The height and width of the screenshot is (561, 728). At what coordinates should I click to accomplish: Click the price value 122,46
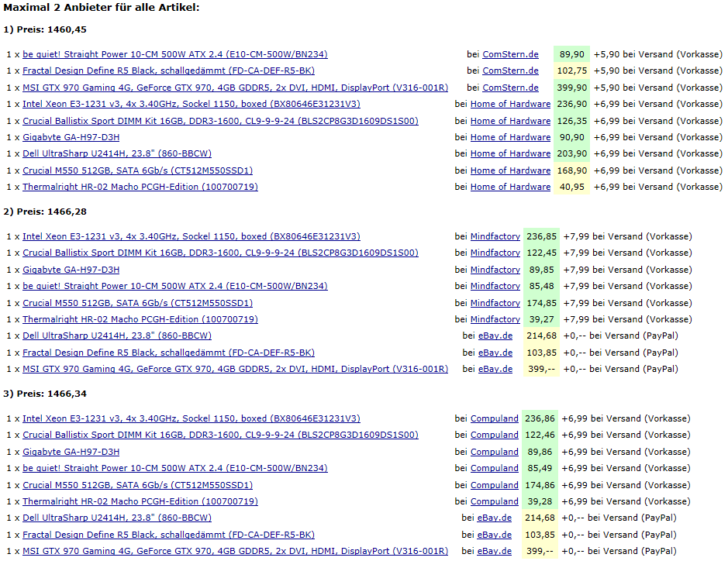click(x=540, y=435)
